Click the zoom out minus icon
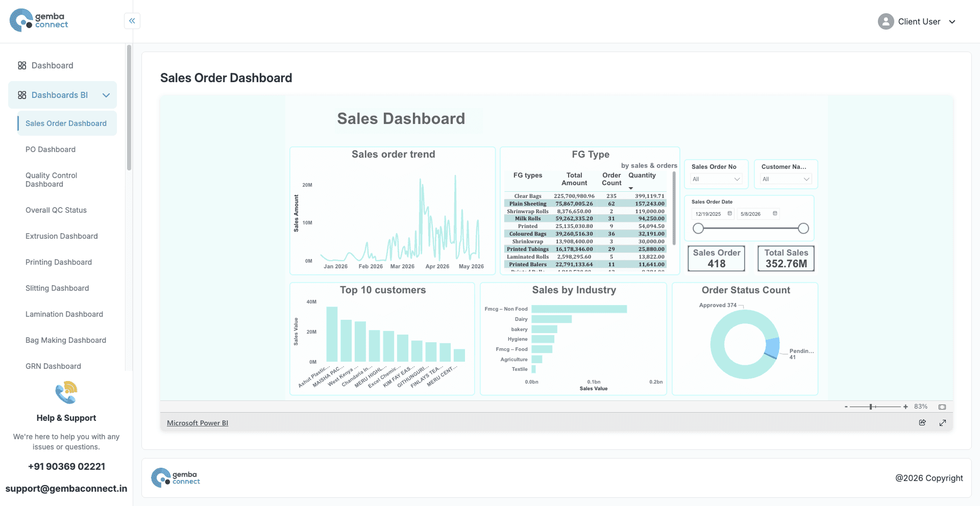 click(846, 407)
